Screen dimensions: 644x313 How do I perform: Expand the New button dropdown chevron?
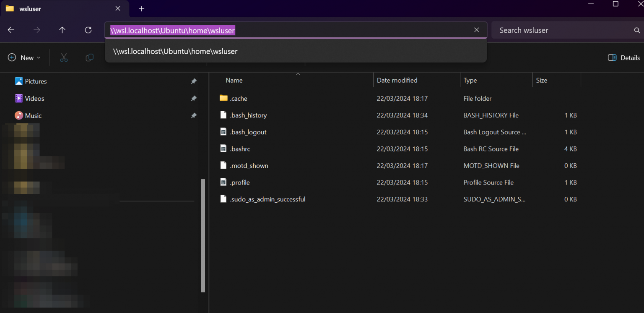(x=38, y=57)
